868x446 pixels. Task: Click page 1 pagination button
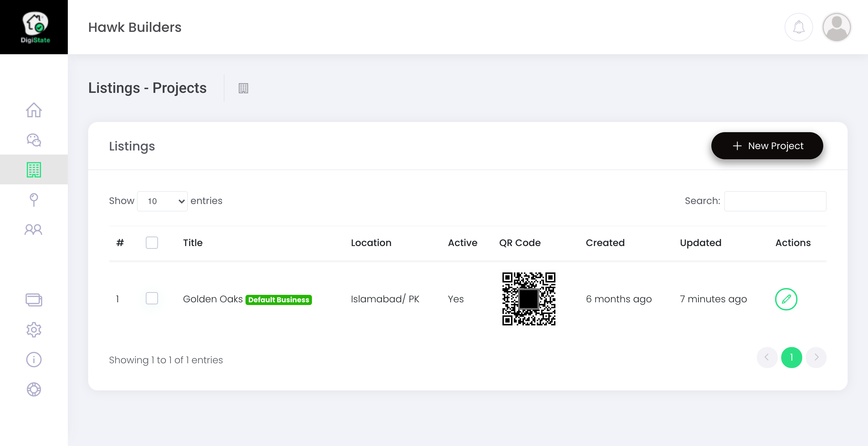791,357
